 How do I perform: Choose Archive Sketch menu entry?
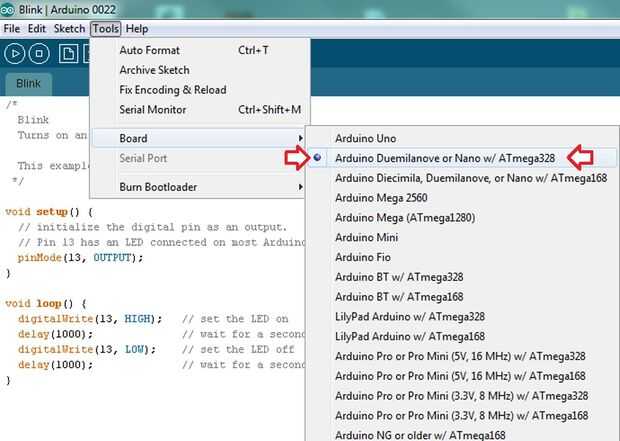click(x=199, y=70)
